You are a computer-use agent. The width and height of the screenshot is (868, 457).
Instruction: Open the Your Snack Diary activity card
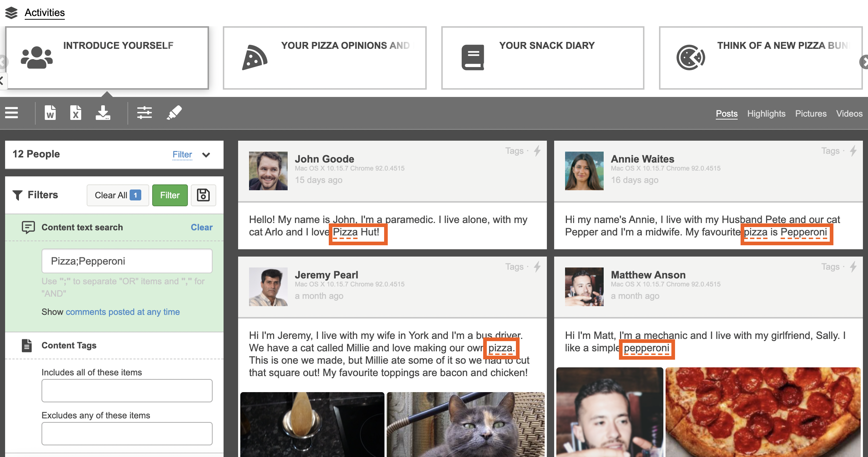[542, 58]
